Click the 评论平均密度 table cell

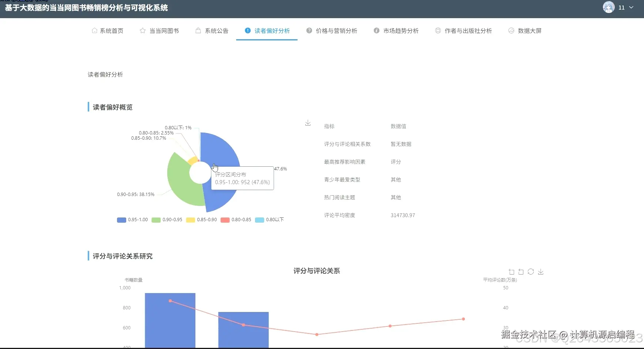pyautogui.click(x=339, y=215)
